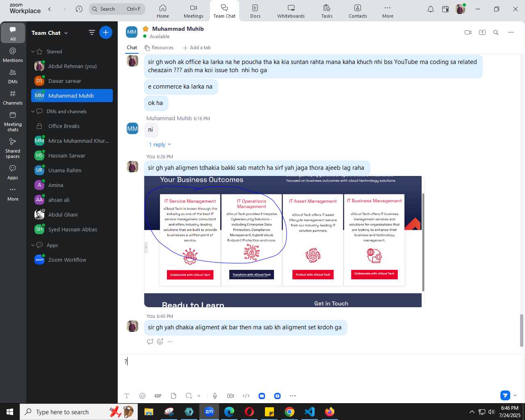Click the Search box in title bar

pyautogui.click(x=117, y=9)
